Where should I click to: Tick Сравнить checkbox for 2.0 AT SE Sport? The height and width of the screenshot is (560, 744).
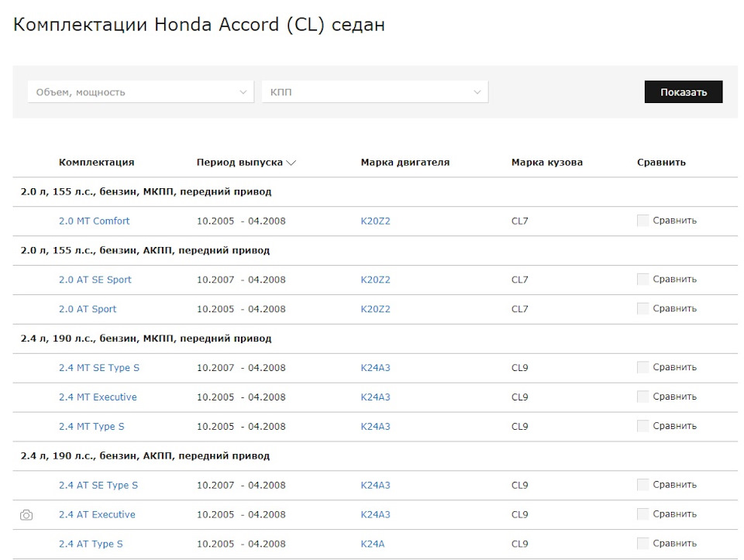pos(642,280)
